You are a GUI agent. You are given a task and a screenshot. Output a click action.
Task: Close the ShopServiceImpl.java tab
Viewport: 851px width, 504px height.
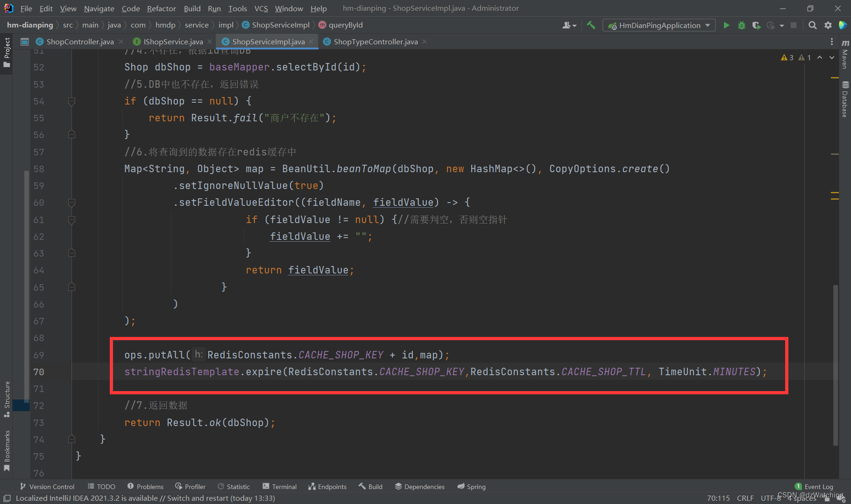pyautogui.click(x=312, y=42)
